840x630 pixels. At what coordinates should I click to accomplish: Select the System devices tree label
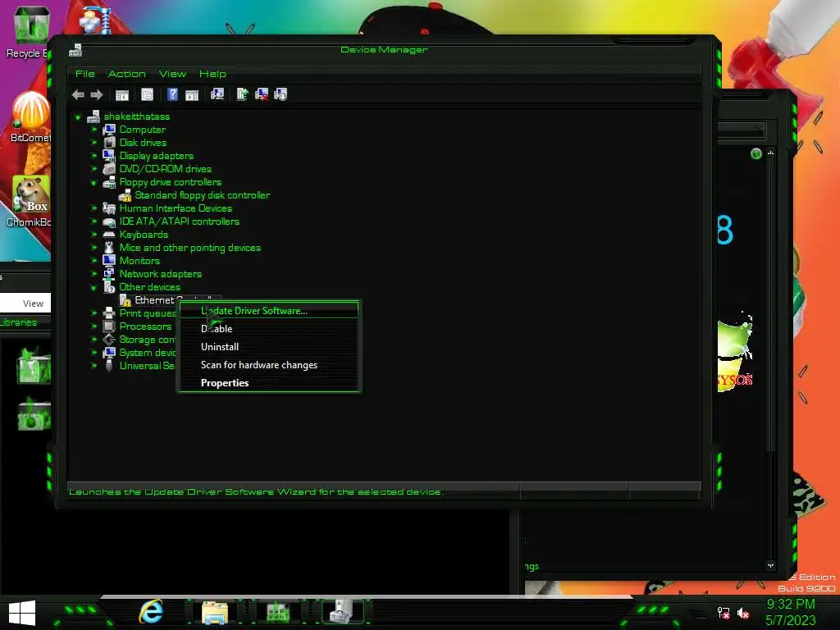pos(148,353)
